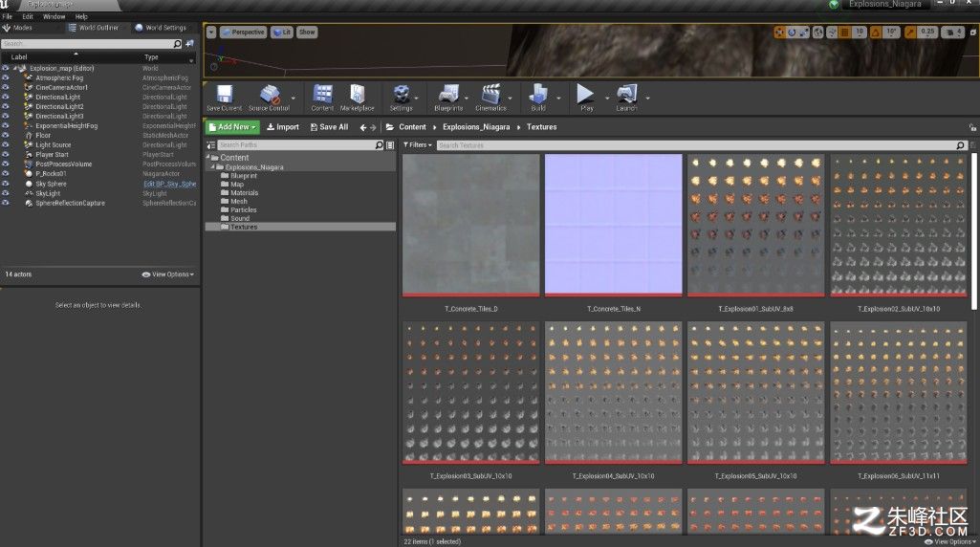Click the Launch toolbar icon

pos(626,95)
